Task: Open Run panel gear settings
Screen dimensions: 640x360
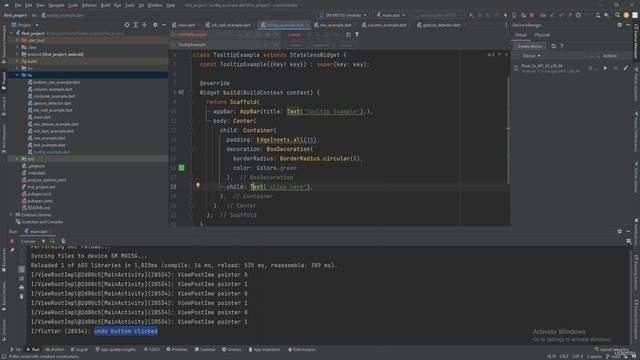Action: click(620, 231)
